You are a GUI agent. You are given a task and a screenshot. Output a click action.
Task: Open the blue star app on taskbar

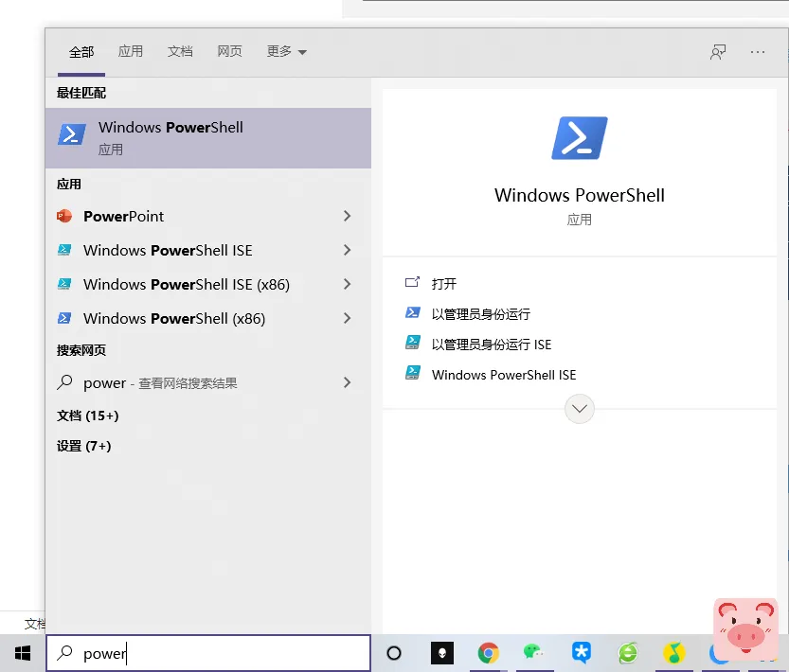[582, 653]
